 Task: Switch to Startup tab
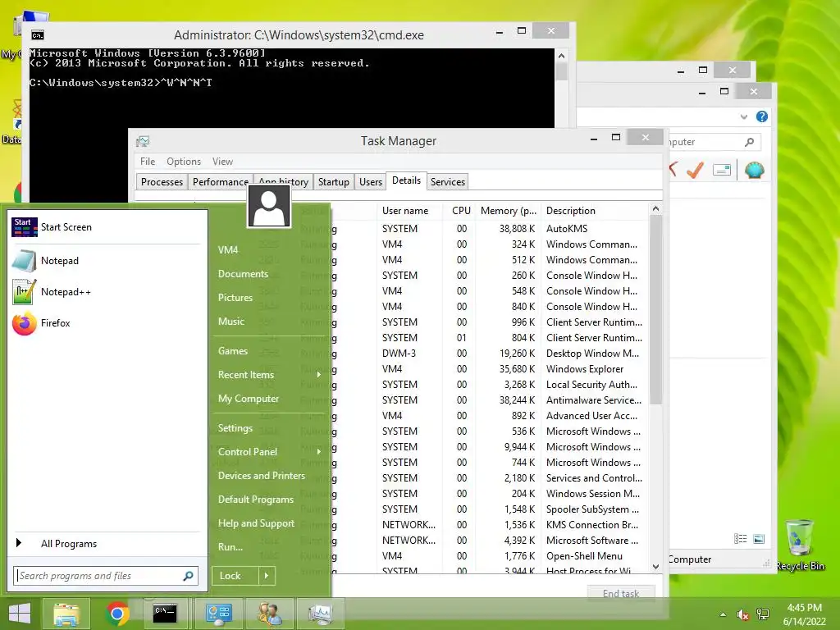(x=333, y=182)
